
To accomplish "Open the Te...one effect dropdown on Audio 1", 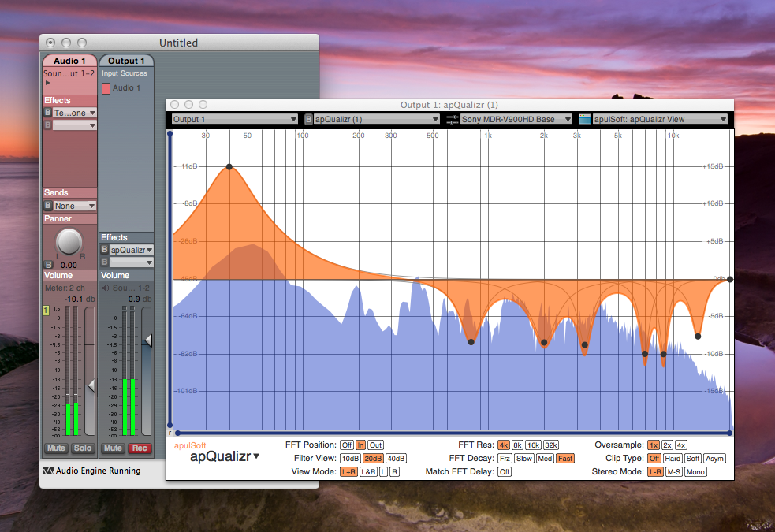I will pyautogui.click(x=75, y=113).
